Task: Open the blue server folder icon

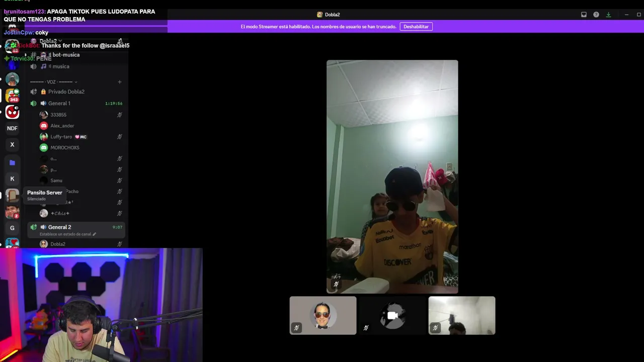Action: (x=12, y=162)
